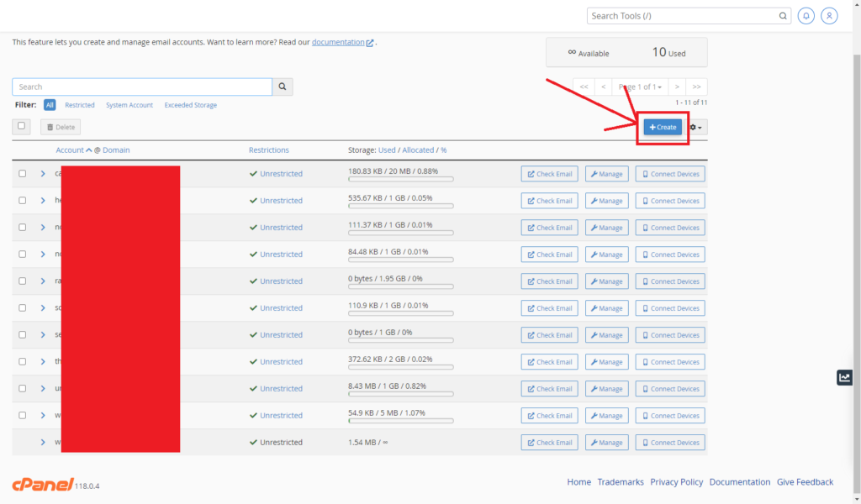861x504 pixels.
Task: Expand the first email account row
Action: pyautogui.click(x=43, y=173)
